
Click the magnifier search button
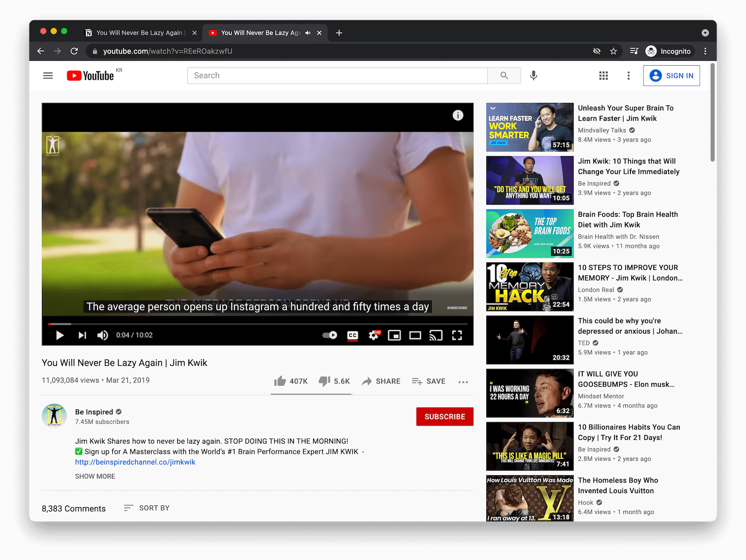point(504,75)
